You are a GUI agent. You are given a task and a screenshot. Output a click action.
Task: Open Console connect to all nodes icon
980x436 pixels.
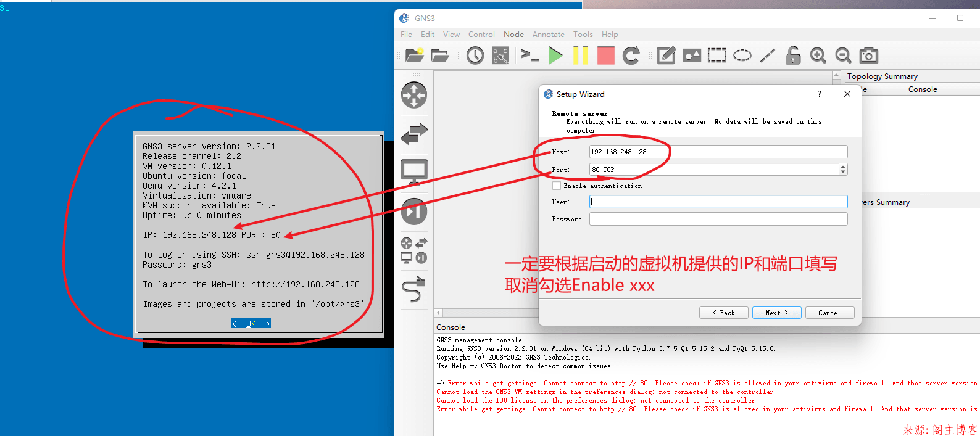(x=529, y=56)
